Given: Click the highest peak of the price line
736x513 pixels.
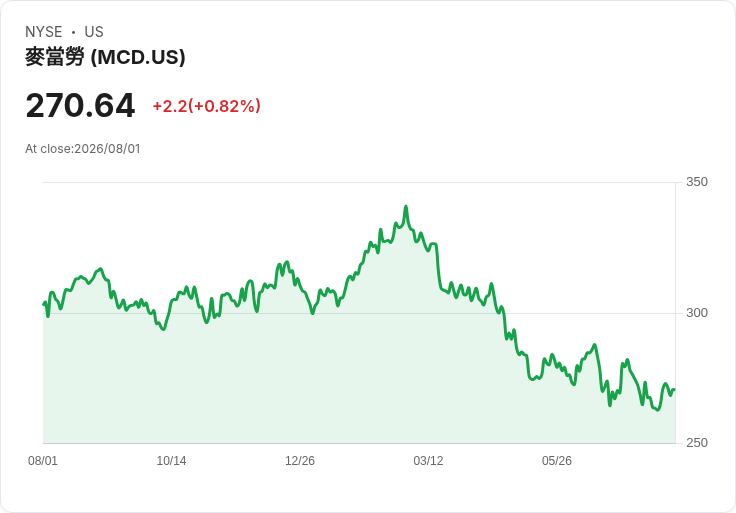Looking at the screenshot, I should coord(406,207).
